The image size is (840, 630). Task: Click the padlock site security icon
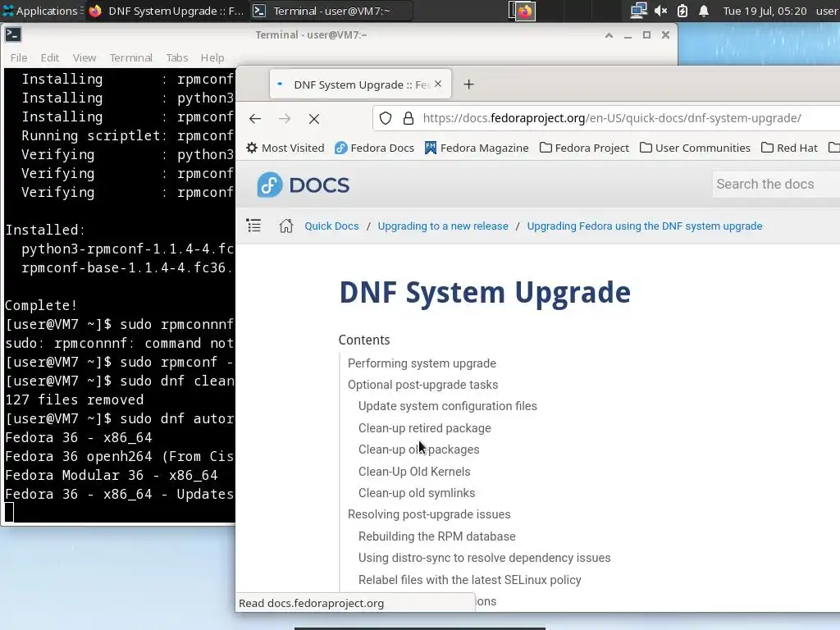(409, 118)
